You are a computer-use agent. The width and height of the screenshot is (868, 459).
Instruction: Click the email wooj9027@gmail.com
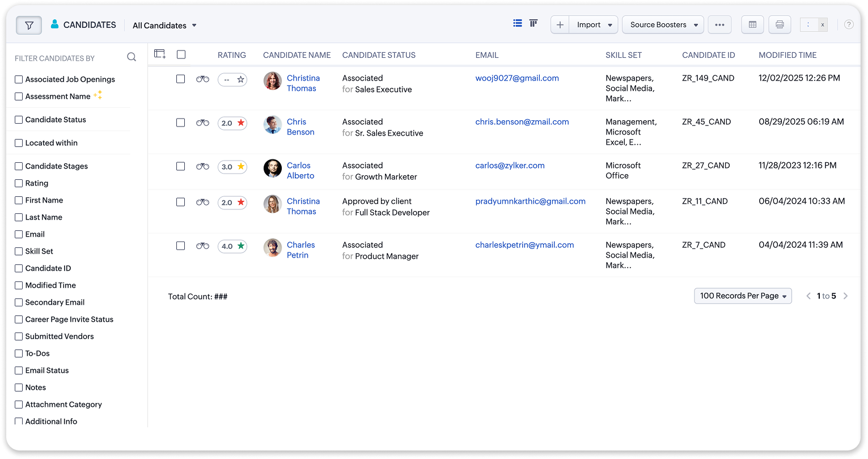517,78
